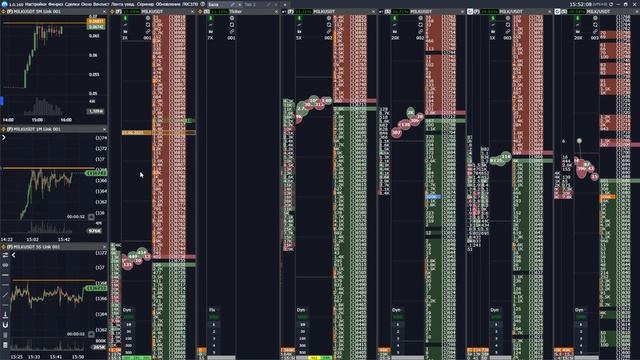Image resolution: width=640 pixels, height=360 pixels.
Task: Select the horizontal line drawing tool
Action: pyautogui.click(x=5, y=275)
